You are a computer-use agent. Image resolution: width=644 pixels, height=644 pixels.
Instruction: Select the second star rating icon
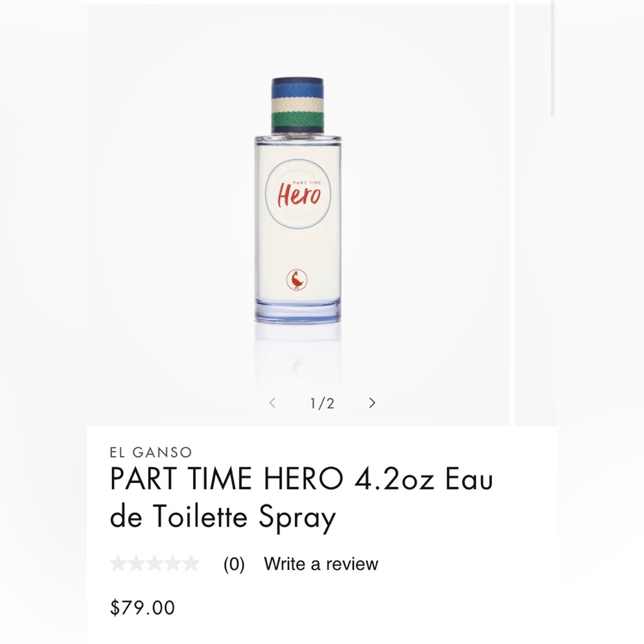point(137,563)
